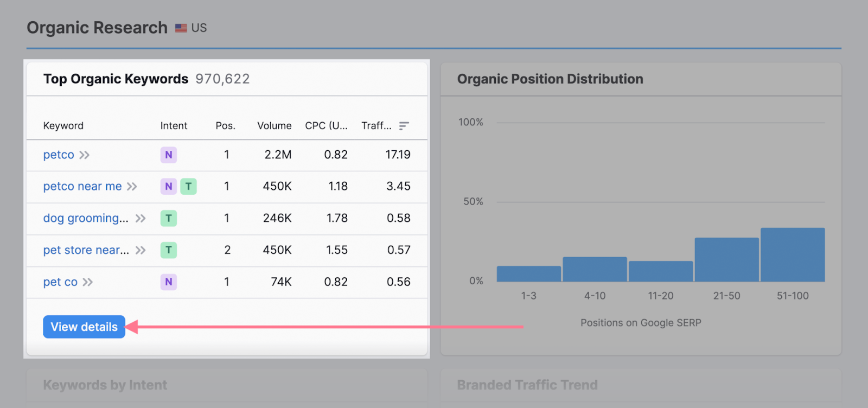Click the double-arrow icon next to petco near me
The height and width of the screenshot is (408, 868).
point(132,187)
